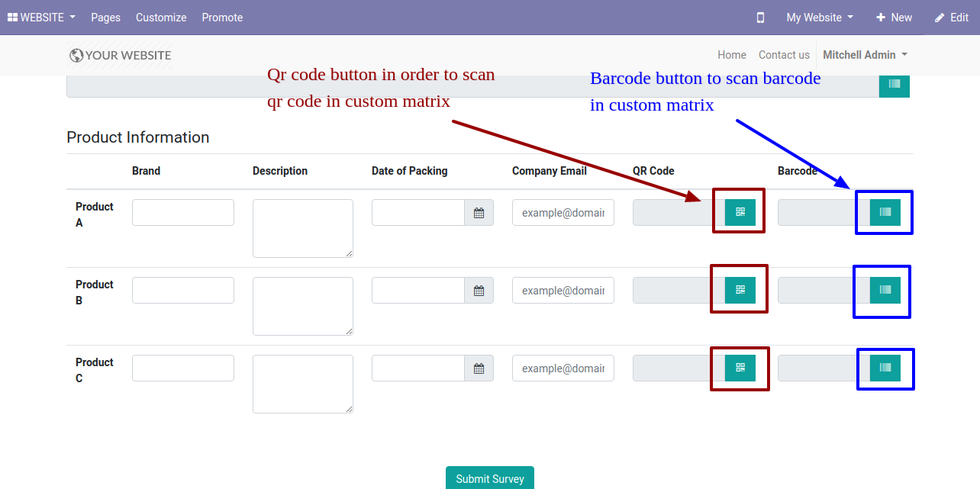Scan barcode for Product A row
Image resolution: width=980 pixels, height=489 pixels.
[885, 212]
